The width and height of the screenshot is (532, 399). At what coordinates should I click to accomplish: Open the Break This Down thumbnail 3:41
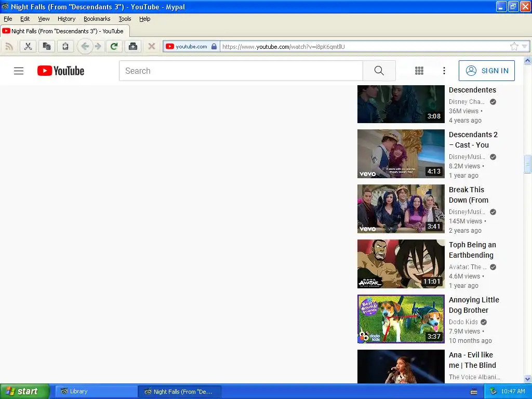(401, 209)
